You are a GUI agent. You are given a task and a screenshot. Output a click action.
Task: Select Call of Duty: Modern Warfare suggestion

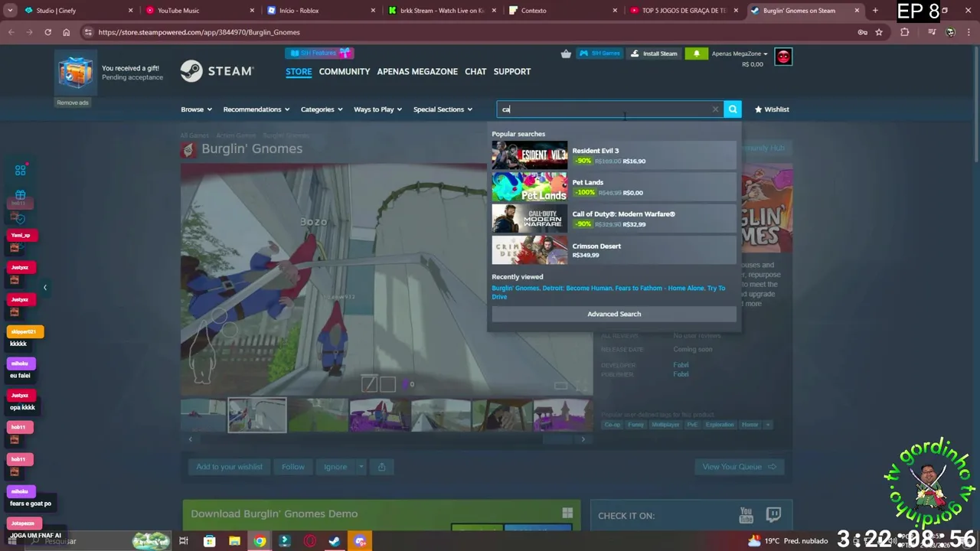click(x=614, y=219)
